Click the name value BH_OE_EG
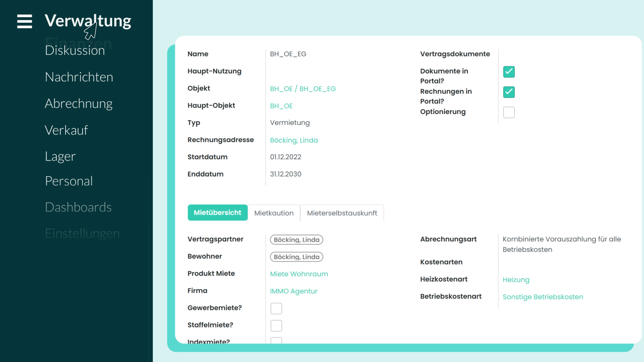The height and width of the screenshot is (362, 644). 288,54
